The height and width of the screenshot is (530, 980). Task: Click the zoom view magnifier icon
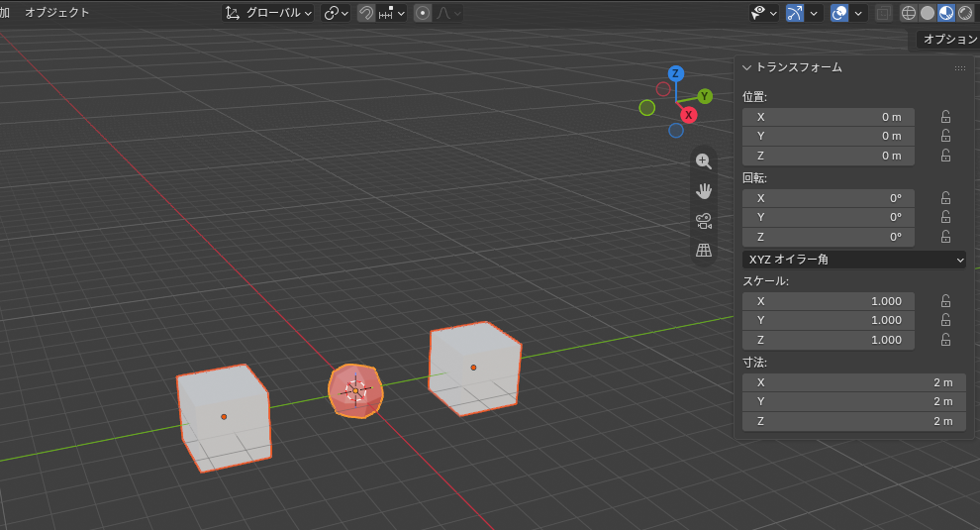[704, 161]
